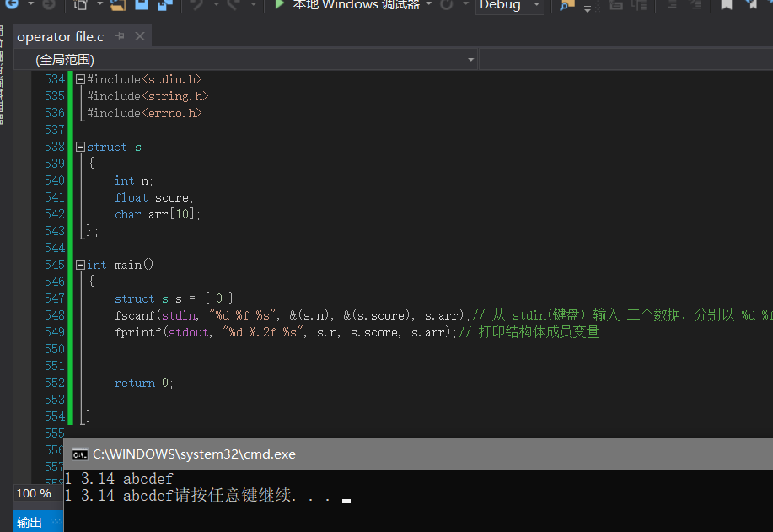Click the 'int n;' declaration
The image size is (773, 532).
[x=133, y=181]
